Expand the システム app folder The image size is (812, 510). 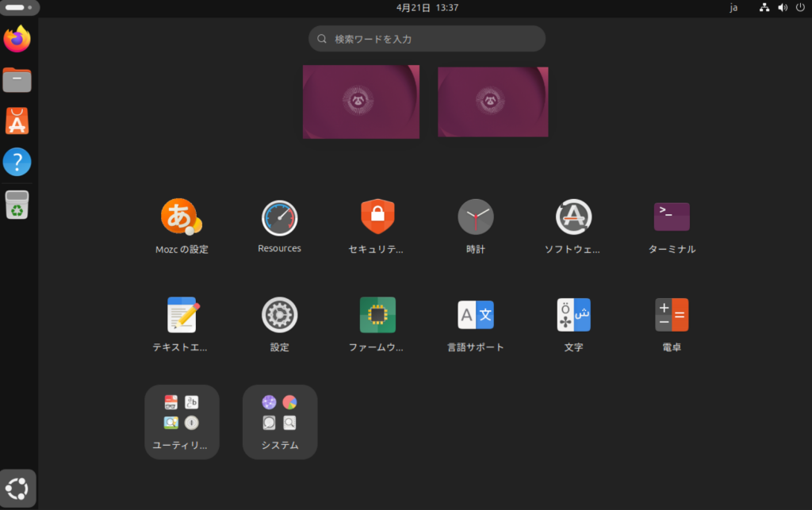coord(279,421)
